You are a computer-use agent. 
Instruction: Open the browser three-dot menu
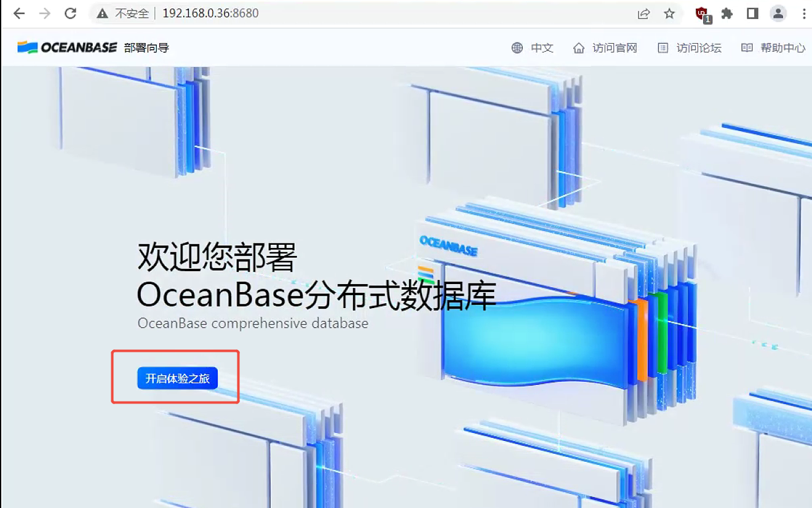point(804,14)
